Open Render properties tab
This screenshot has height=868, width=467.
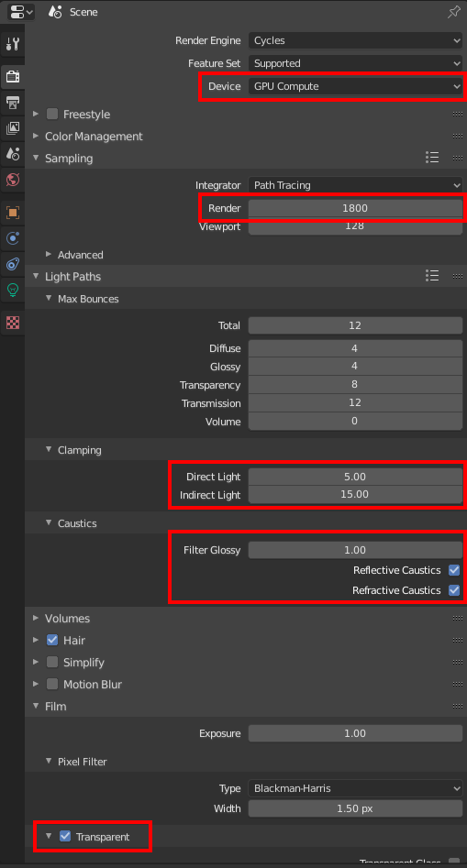13,76
